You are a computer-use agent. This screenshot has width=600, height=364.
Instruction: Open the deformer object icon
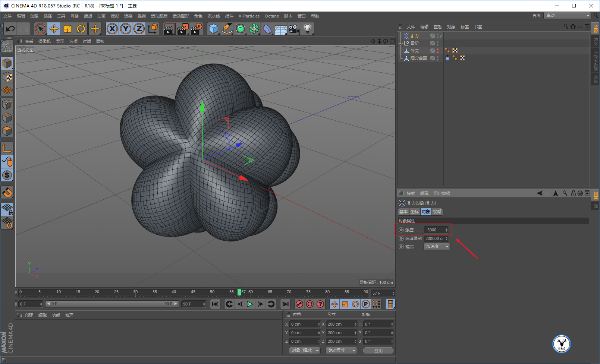pos(267,29)
